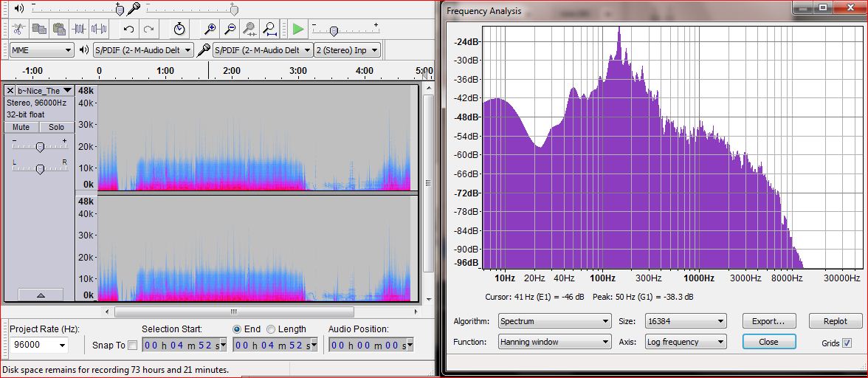Viewport: 868px width, 378px height.
Task: Click the 'Stereo, 96000Hz' track info
Action: click(37, 103)
